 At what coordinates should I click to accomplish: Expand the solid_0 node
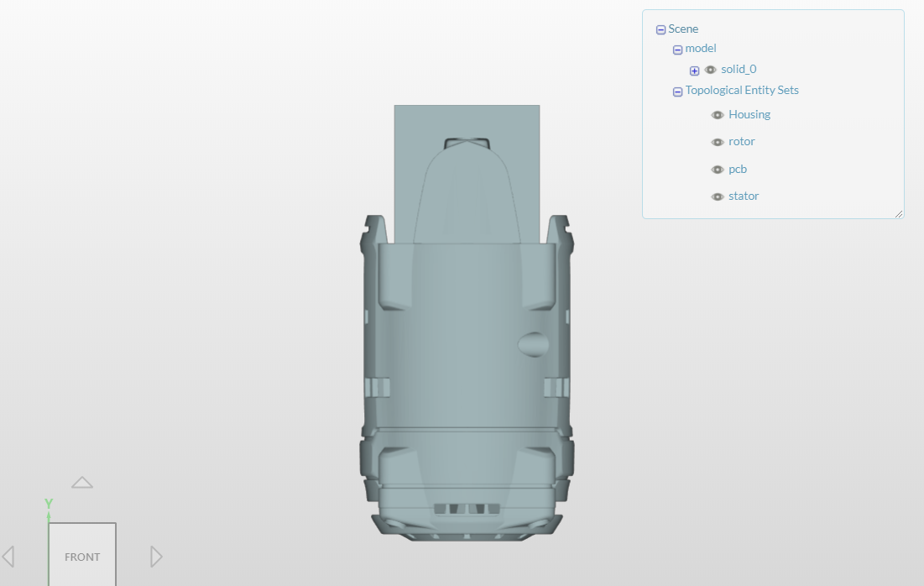694,71
